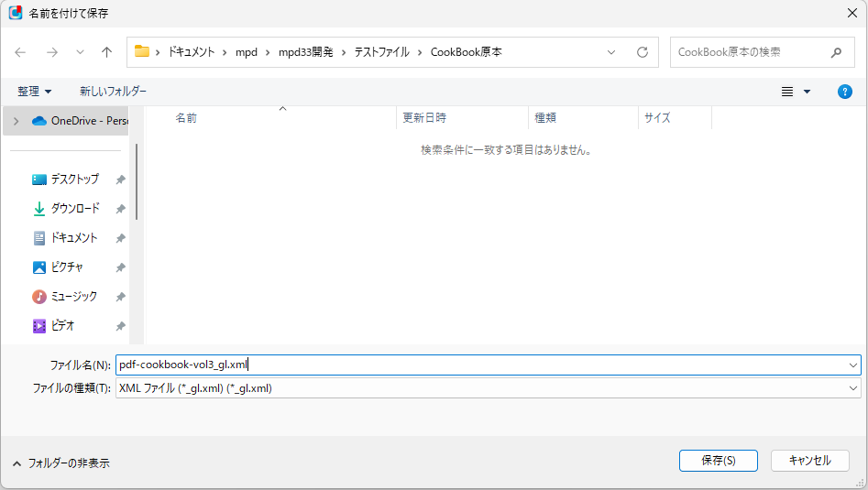This screenshot has height=490, width=868.
Task: Open the 整理 menu
Action: click(35, 92)
